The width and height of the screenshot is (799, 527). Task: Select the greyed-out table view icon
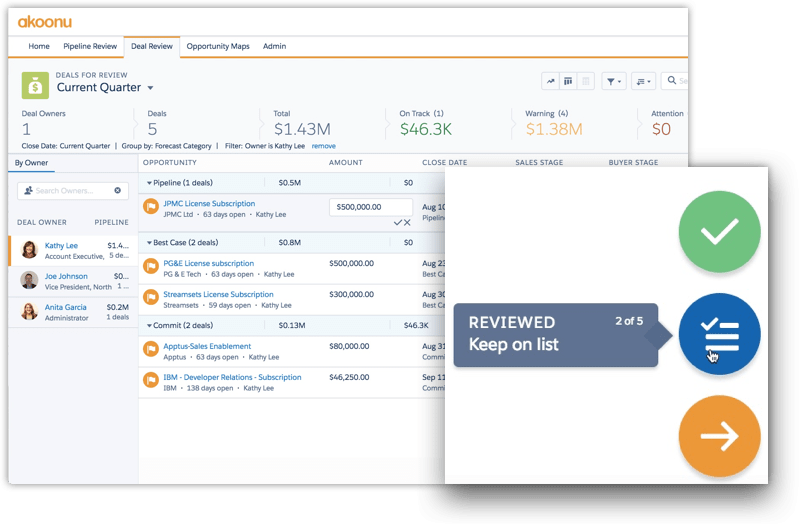pyautogui.click(x=585, y=81)
